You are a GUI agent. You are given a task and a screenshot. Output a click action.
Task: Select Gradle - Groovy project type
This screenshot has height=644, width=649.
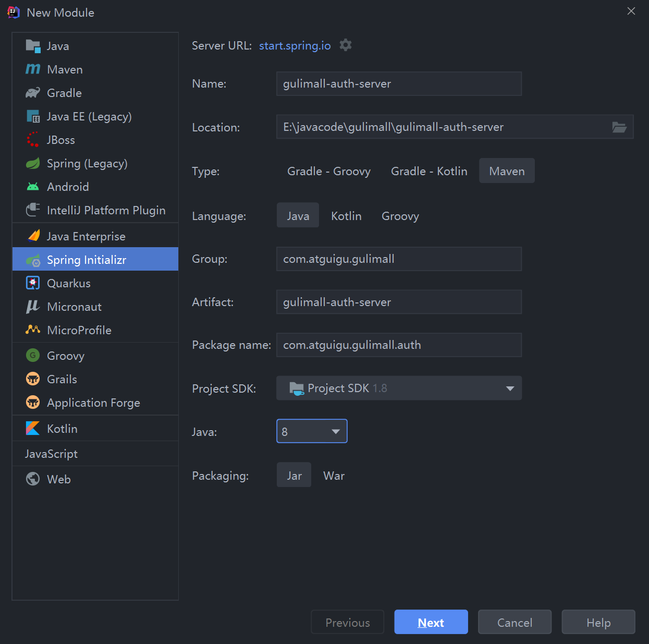click(x=329, y=171)
